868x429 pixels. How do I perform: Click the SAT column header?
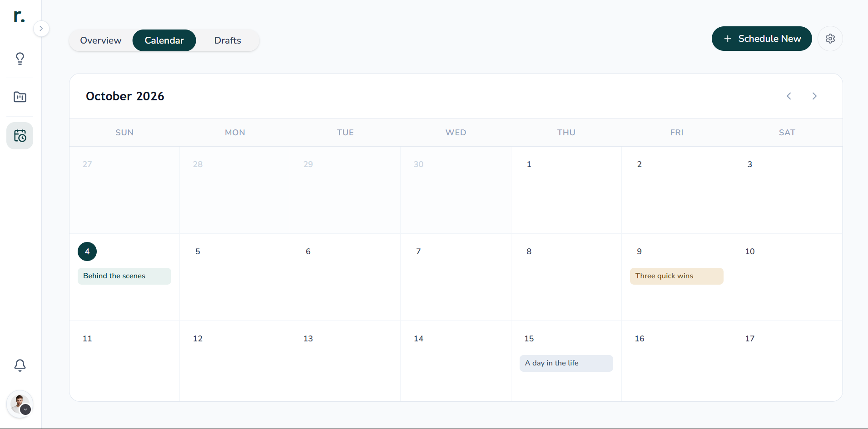[x=787, y=133]
